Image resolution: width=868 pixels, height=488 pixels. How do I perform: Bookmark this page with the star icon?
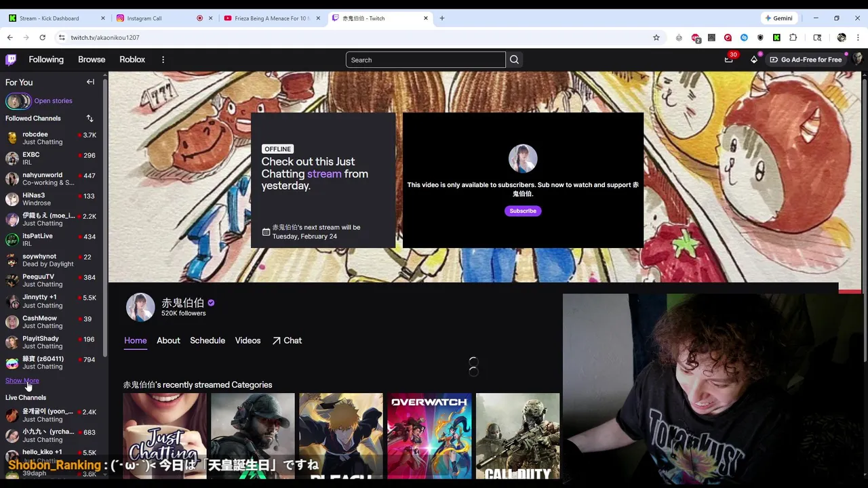(x=656, y=37)
